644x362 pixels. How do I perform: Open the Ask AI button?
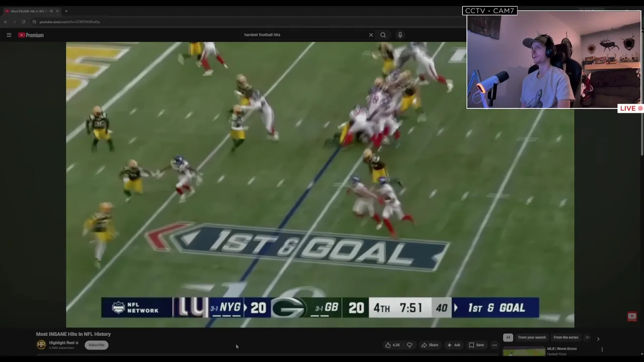pyautogui.click(x=454, y=345)
